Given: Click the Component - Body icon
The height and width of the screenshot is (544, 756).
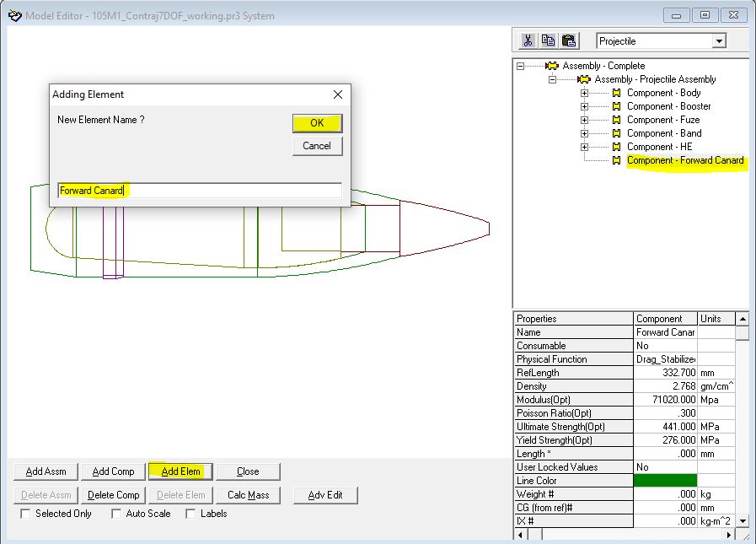Looking at the screenshot, I should pyautogui.click(x=616, y=93).
